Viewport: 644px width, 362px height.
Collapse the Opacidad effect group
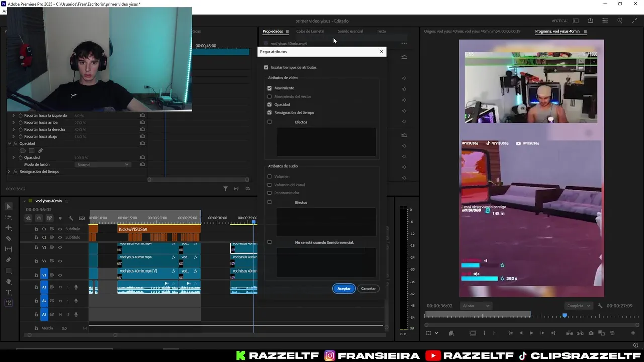coord(9,143)
